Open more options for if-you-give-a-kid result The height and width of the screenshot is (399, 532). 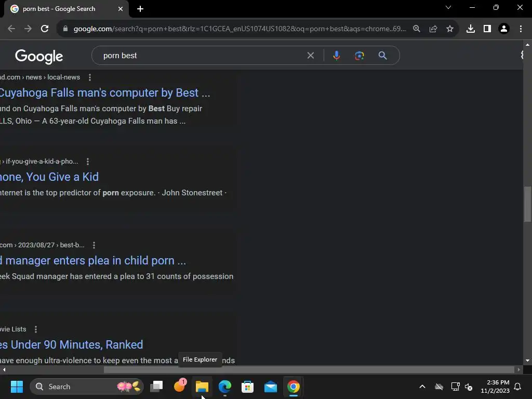click(87, 162)
